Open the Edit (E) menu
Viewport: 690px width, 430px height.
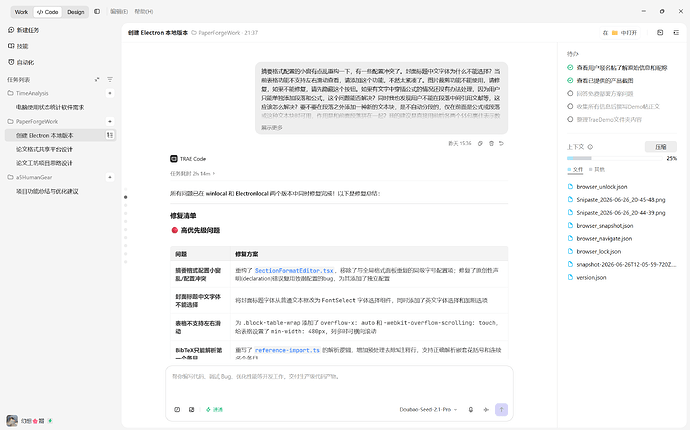tap(119, 11)
